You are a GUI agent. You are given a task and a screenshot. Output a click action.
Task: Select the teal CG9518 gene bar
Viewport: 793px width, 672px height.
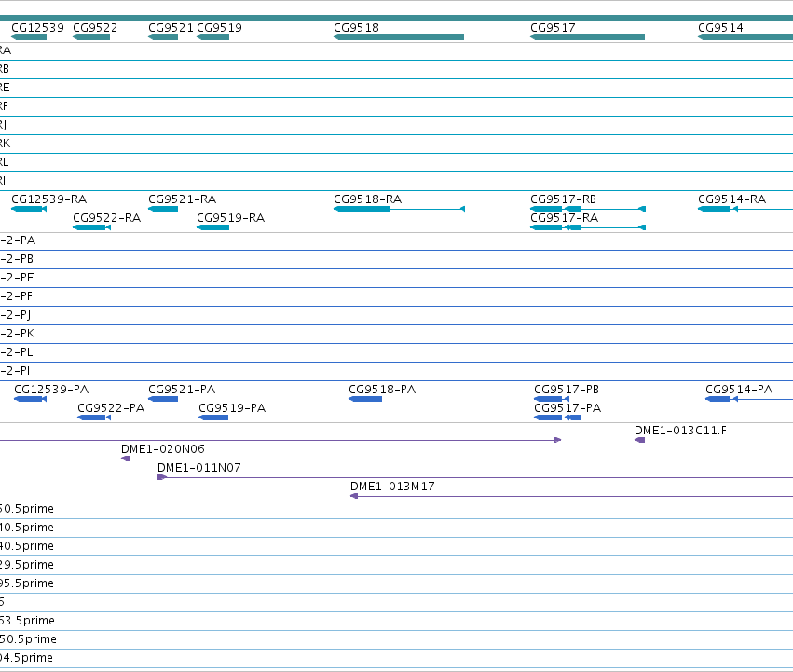(399, 37)
